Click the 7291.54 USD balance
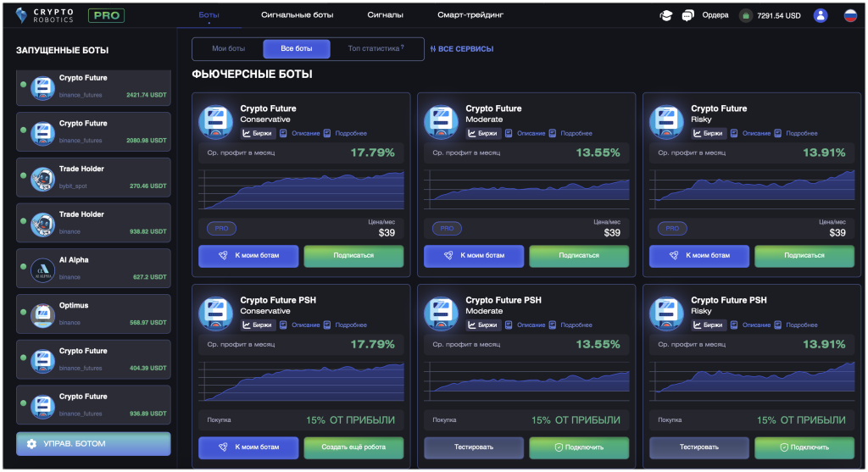The image size is (868, 472). [778, 15]
